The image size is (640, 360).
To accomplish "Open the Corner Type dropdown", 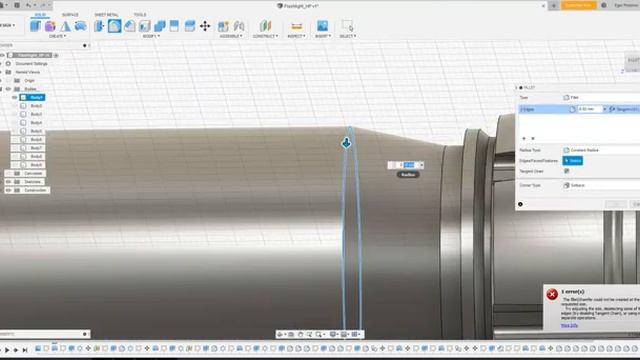I will coord(601,185).
